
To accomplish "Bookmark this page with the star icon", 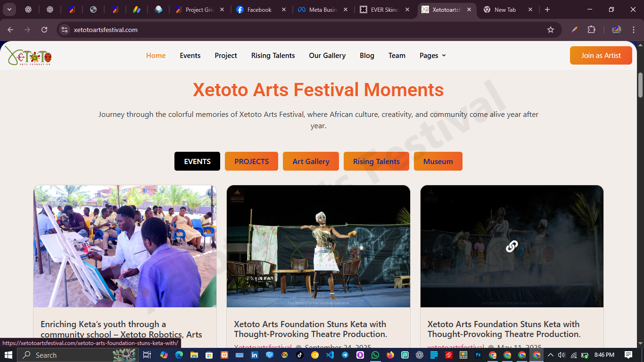I will point(551,29).
